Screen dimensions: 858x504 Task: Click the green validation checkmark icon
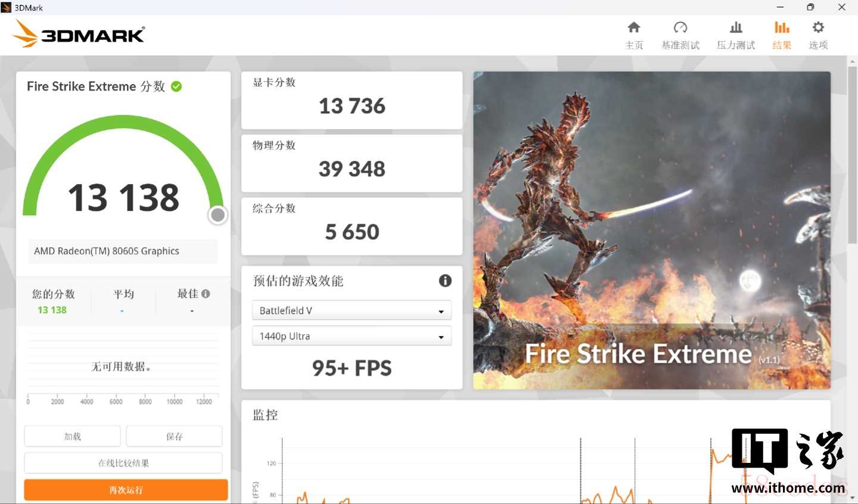[176, 86]
